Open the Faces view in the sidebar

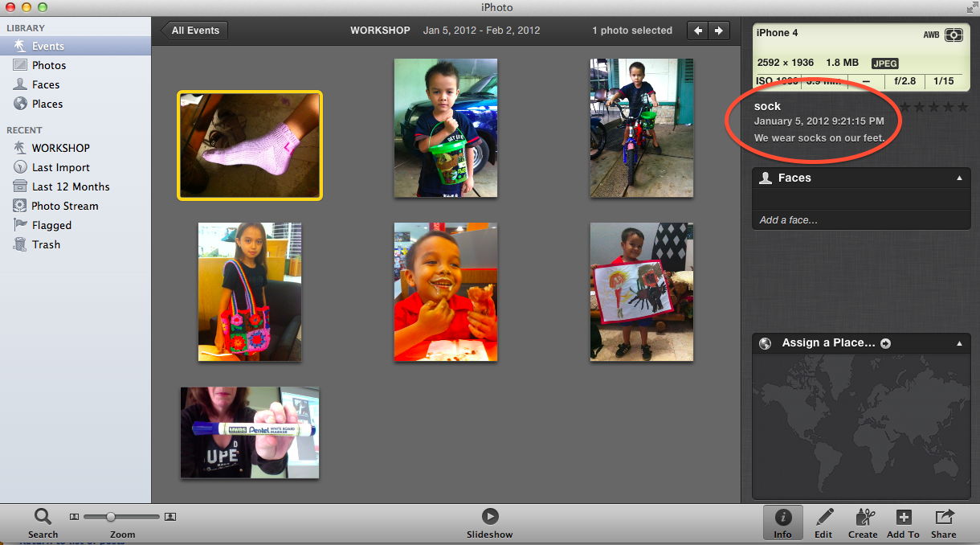tap(48, 84)
